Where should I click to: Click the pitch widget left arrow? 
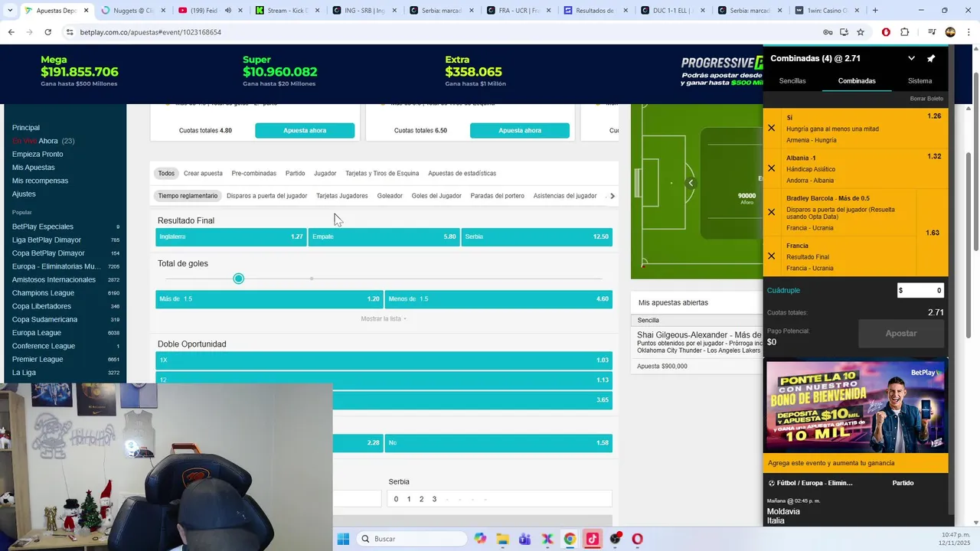point(691,183)
